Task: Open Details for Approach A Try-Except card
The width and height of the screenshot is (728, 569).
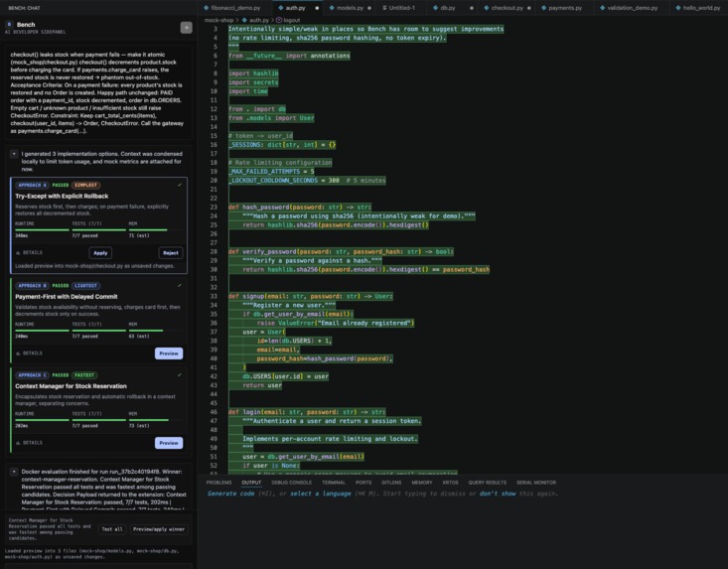Action: tap(29, 252)
